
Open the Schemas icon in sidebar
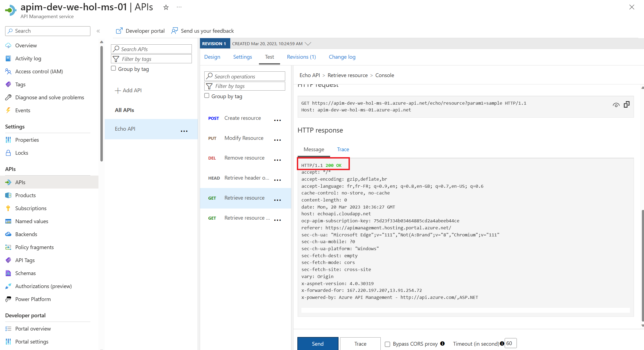click(8, 273)
